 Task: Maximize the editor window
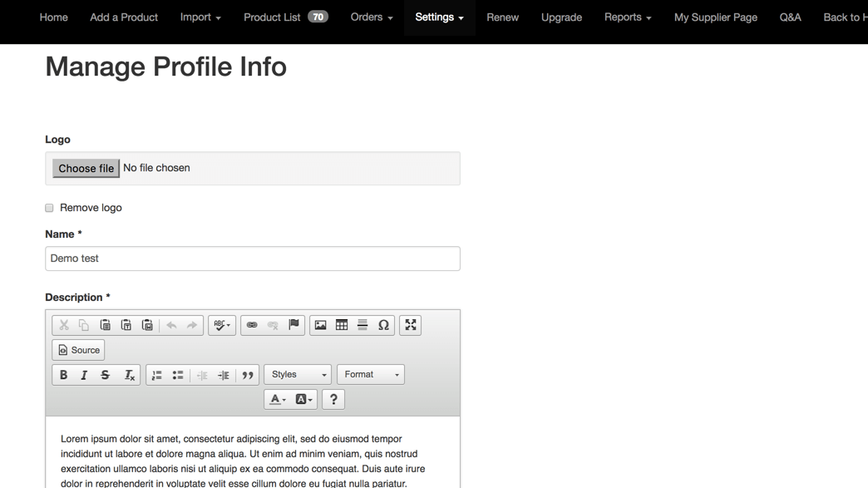tap(411, 325)
